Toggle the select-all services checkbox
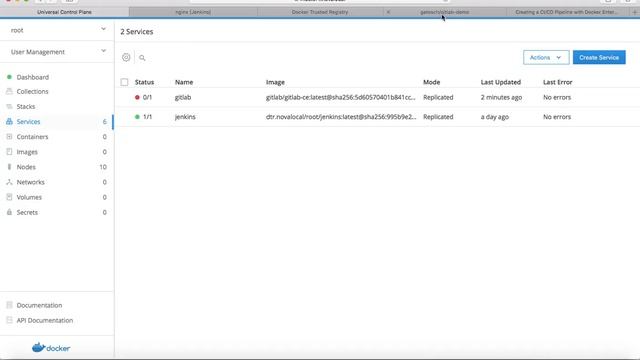This screenshot has width=640, height=360. 124,82
